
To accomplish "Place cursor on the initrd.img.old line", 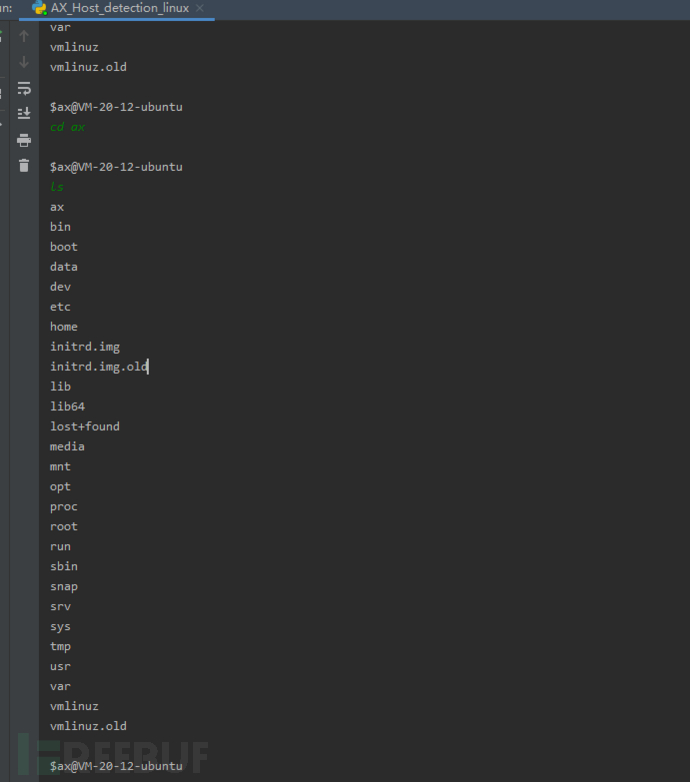I will (99, 367).
